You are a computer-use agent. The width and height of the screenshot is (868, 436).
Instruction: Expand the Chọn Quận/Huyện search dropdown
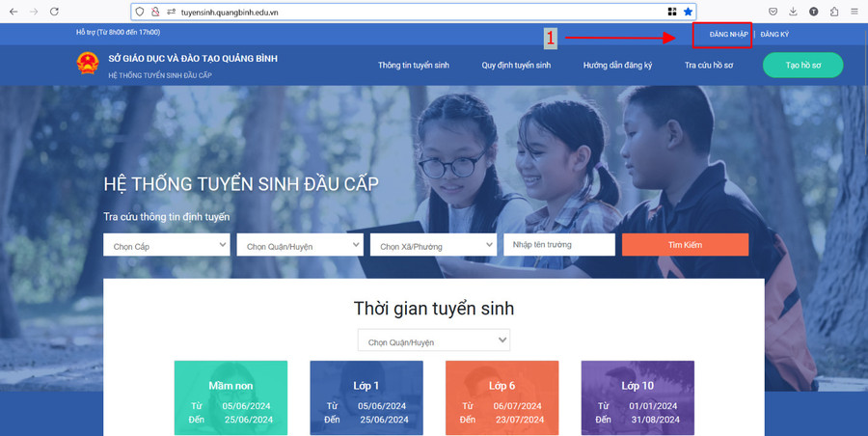pos(298,246)
